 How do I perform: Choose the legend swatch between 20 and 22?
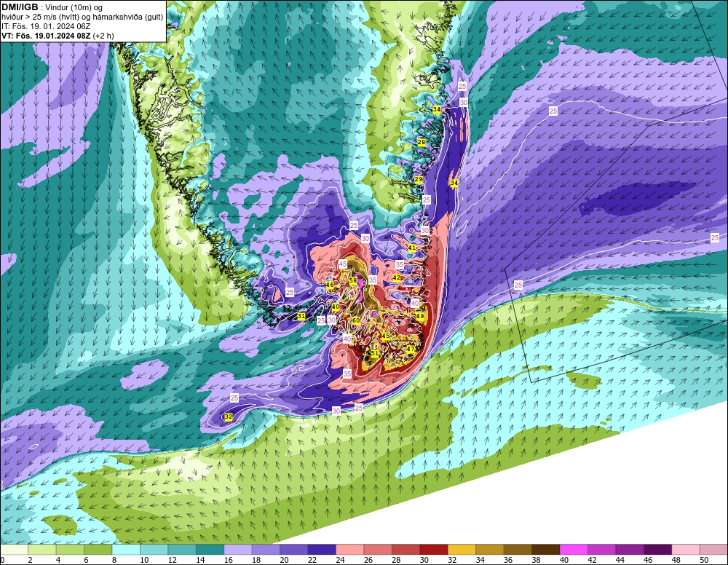click(294, 550)
